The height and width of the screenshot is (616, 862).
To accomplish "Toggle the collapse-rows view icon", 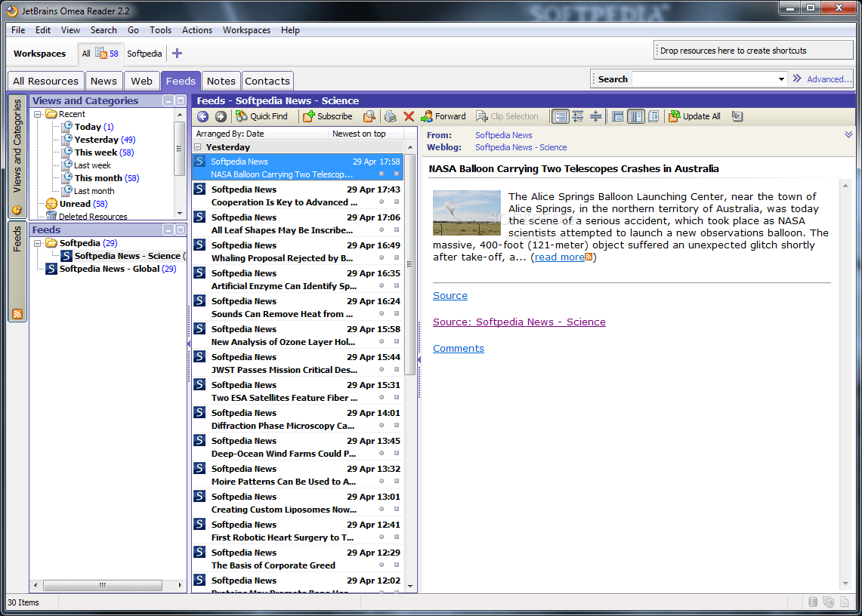I will [595, 116].
